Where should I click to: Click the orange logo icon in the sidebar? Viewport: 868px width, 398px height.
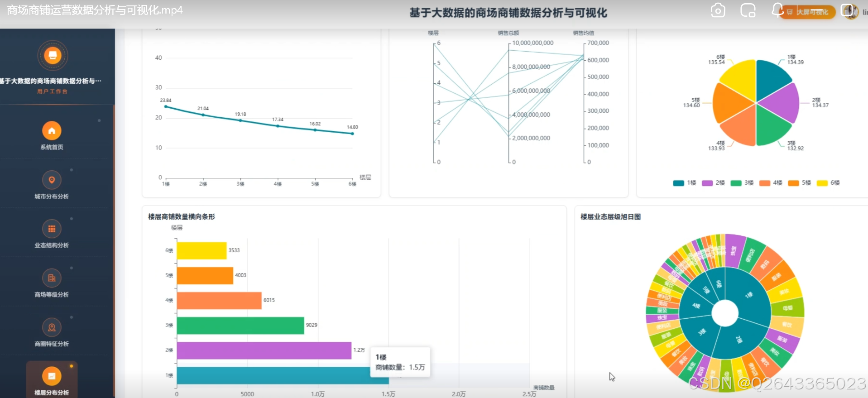(53, 55)
